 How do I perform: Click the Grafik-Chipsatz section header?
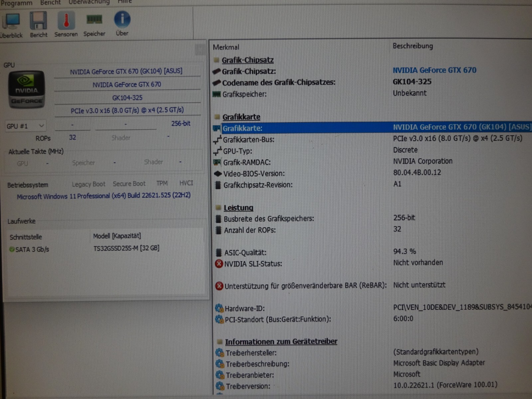click(x=248, y=60)
